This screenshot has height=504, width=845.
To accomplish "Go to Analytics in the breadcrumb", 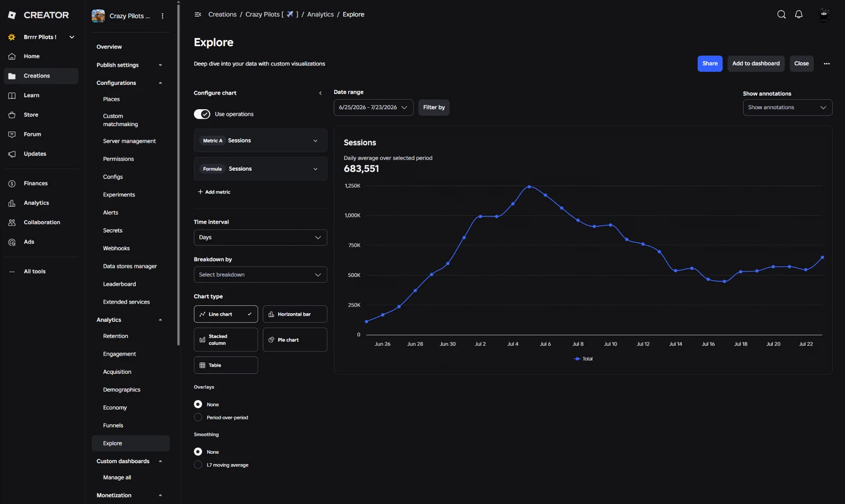I will pos(321,14).
